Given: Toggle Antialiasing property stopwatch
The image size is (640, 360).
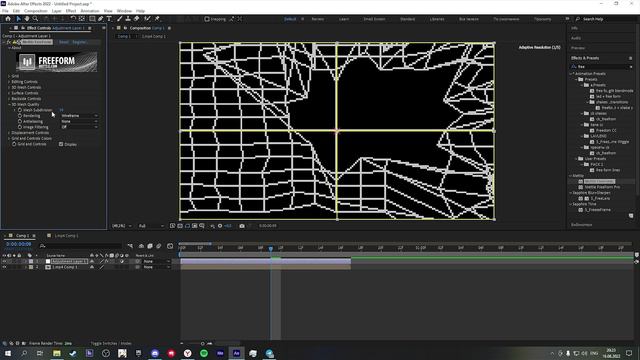Looking at the screenshot, I should tap(20, 122).
